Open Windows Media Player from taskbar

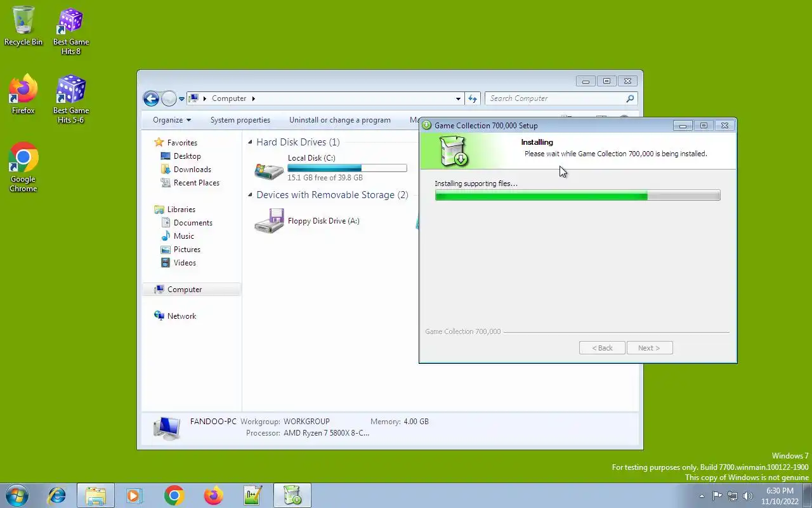point(134,495)
